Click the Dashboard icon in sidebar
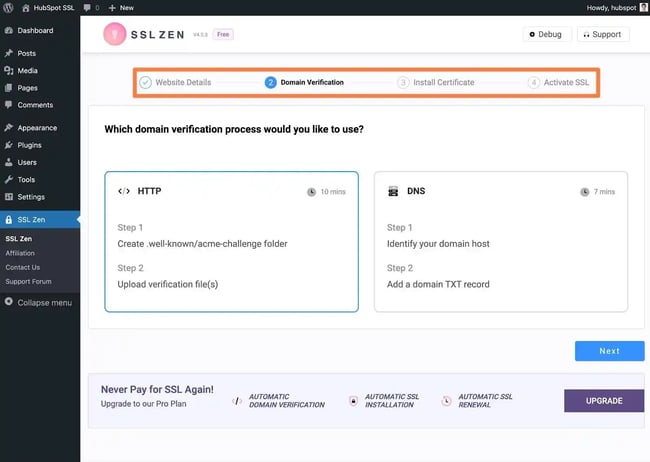 (x=8, y=31)
